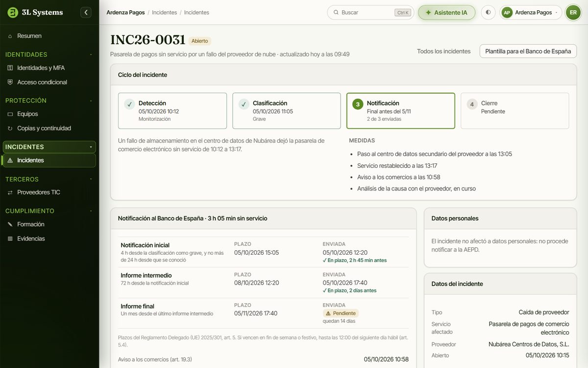Click "Servicio restablecido a las 13:17" measure

(397, 165)
